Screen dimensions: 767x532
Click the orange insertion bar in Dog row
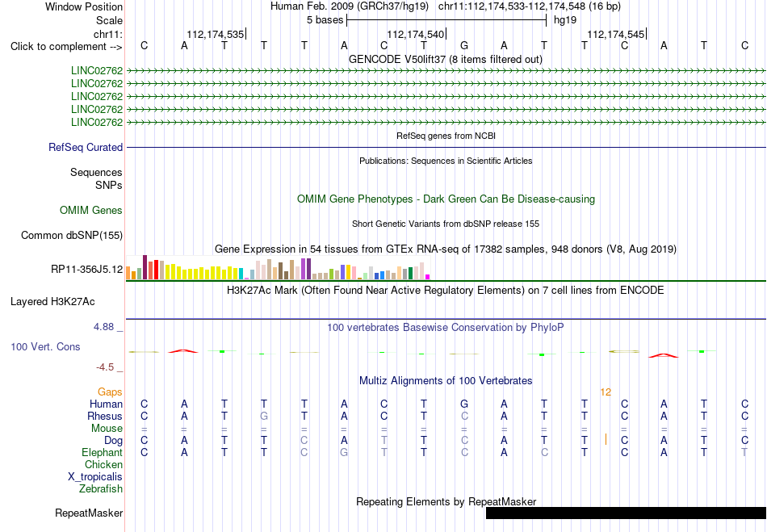pyautogui.click(x=606, y=439)
